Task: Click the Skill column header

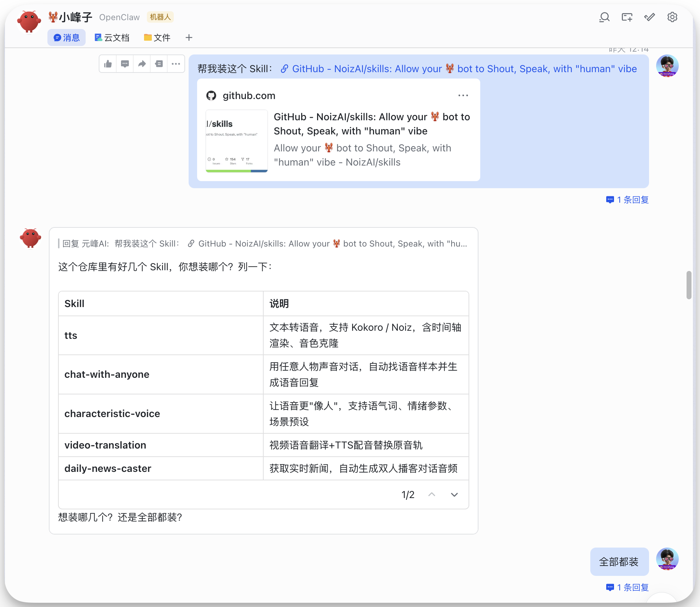Action: pos(161,303)
